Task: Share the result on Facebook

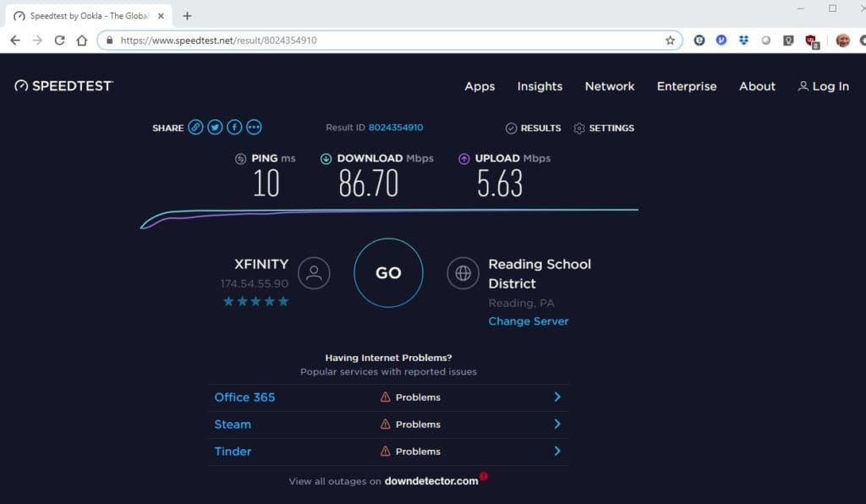Action: pyautogui.click(x=234, y=127)
